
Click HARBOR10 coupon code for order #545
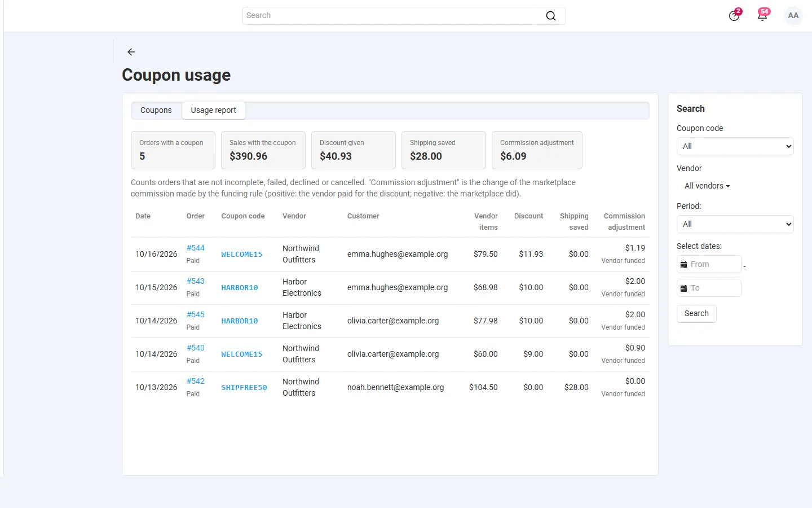click(x=240, y=321)
